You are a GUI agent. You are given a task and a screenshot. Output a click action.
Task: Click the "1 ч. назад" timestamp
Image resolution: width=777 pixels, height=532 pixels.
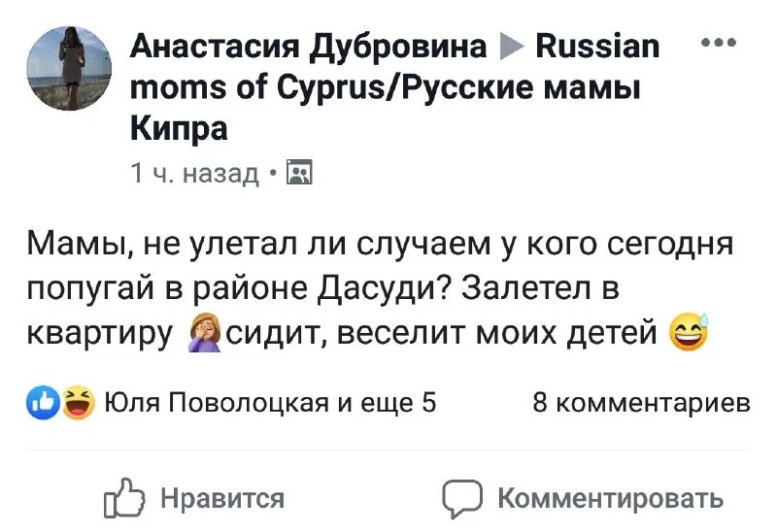pos(194,173)
